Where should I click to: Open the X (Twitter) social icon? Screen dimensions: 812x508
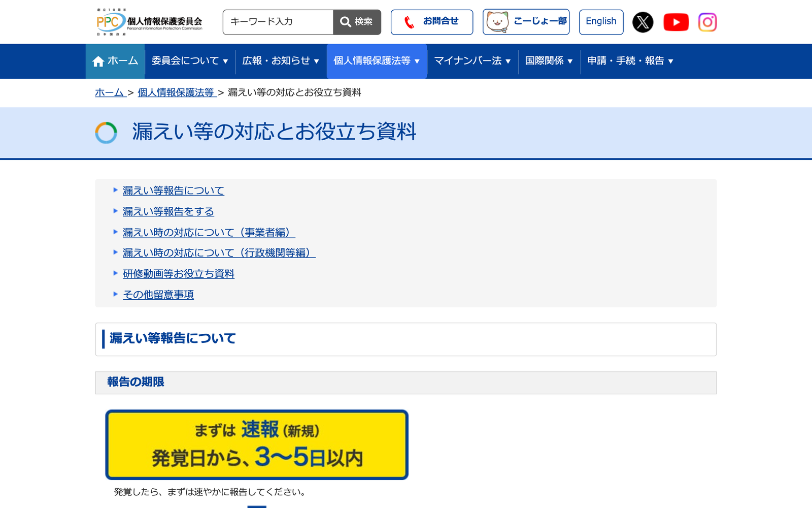click(642, 22)
